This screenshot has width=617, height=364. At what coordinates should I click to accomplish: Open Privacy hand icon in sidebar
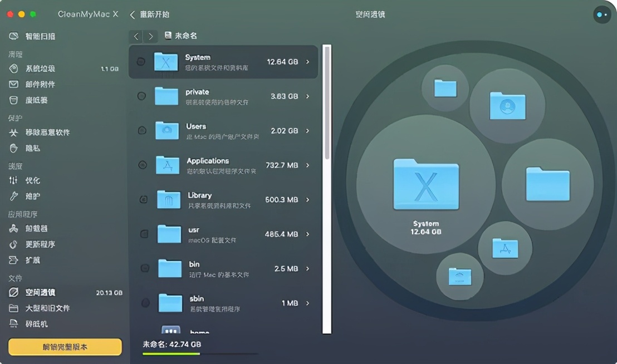[14, 148]
